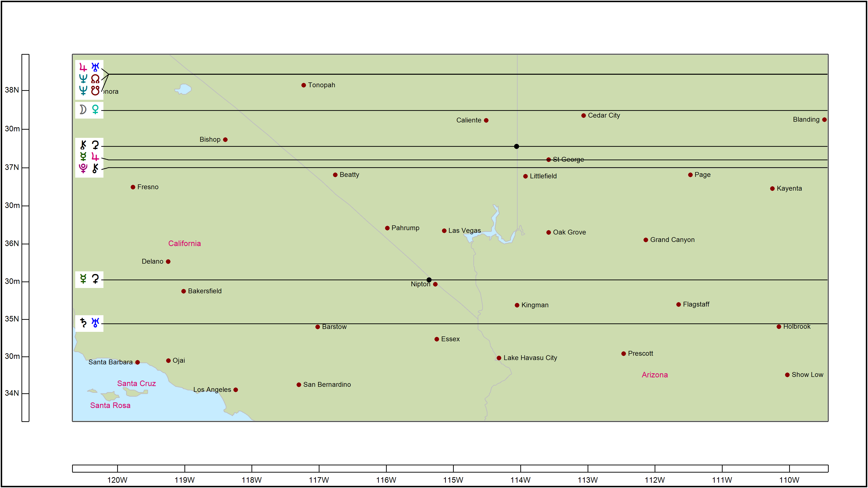
Task: Click the Show Low label
Action: pos(807,375)
